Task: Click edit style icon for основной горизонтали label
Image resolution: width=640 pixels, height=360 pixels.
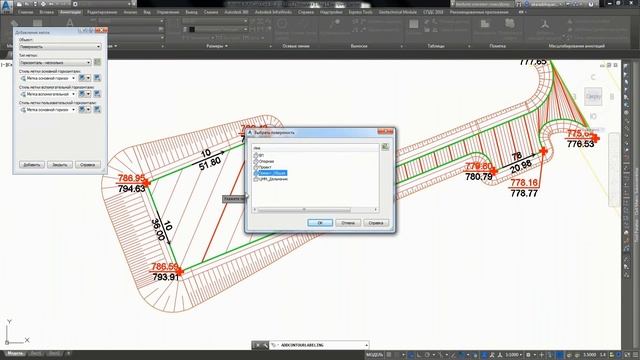Action: (82, 78)
